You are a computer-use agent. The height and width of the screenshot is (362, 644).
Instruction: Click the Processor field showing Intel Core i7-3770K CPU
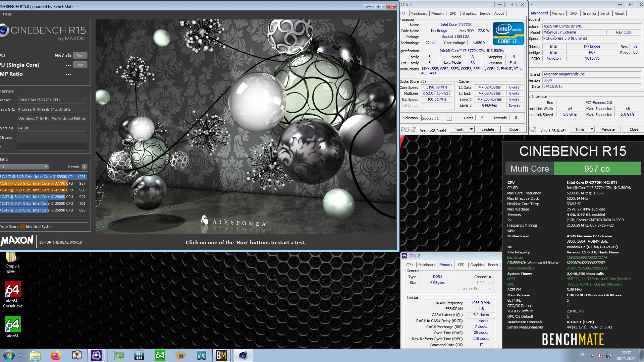coord(52,100)
